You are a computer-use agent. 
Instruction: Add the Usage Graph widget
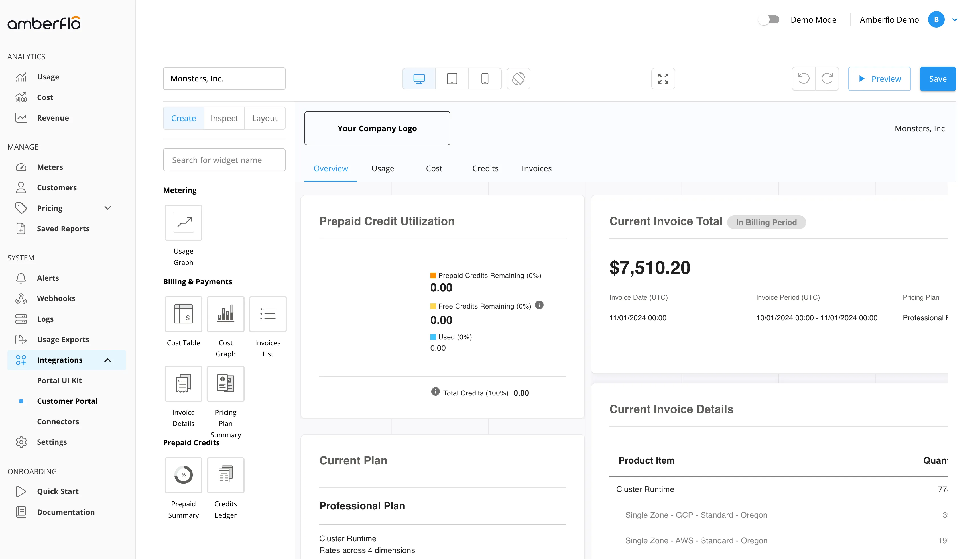tap(184, 223)
